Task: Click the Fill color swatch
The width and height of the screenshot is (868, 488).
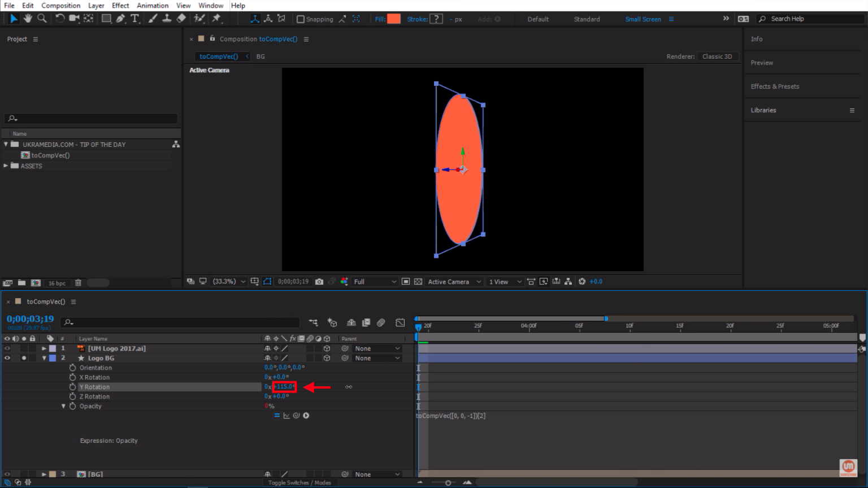Action: click(393, 19)
